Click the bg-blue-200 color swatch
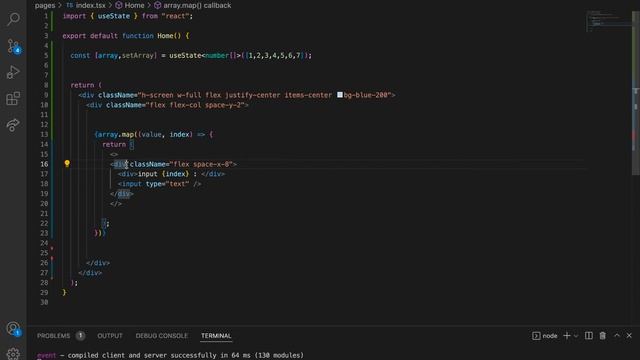 tap(340, 95)
